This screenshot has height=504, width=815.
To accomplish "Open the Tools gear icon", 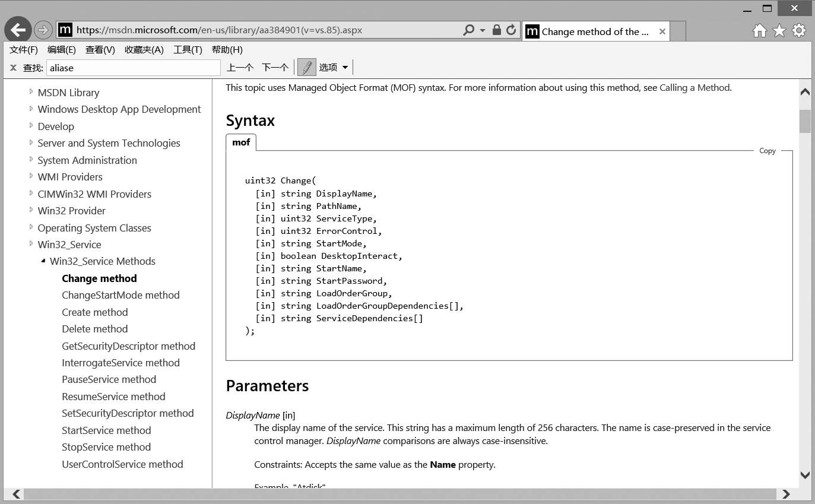I will (x=799, y=31).
